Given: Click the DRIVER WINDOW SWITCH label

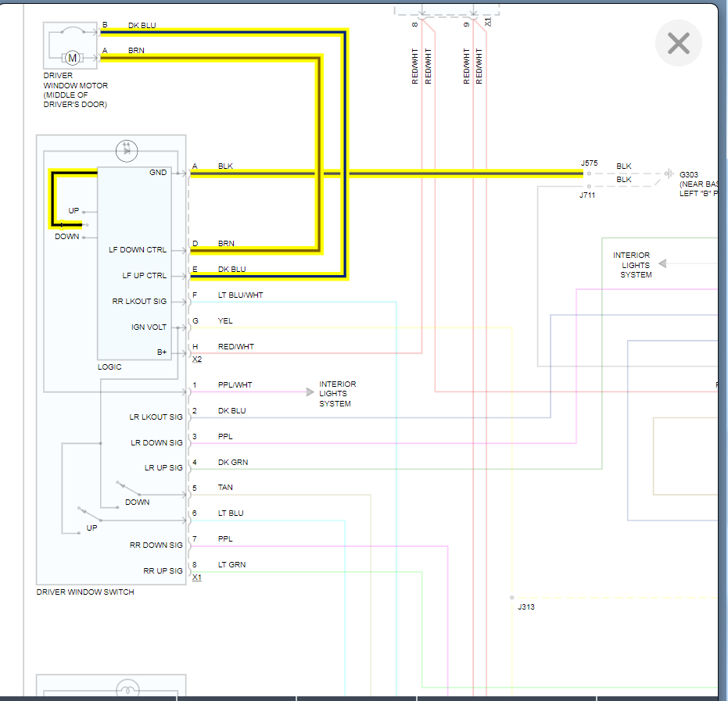Looking at the screenshot, I should 85,592.
